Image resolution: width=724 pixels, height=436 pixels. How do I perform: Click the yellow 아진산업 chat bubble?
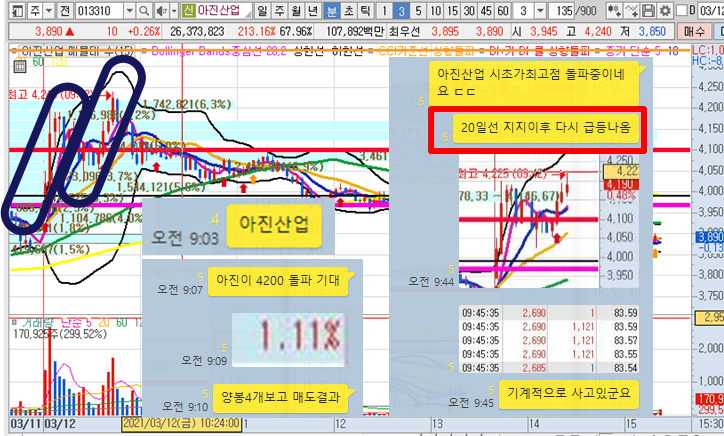274,224
